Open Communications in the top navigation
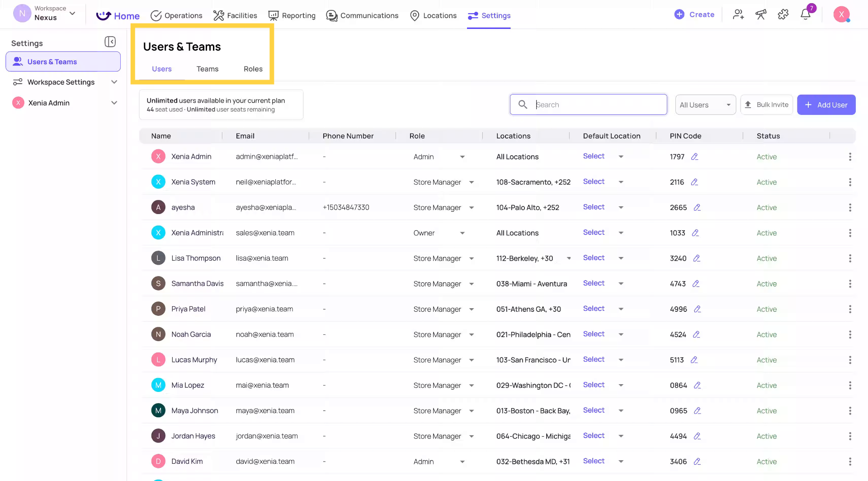This screenshot has width=868, height=481. click(x=362, y=15)
